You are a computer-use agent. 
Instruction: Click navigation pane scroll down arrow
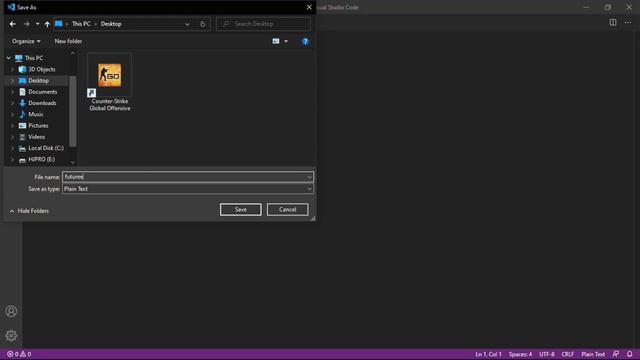tap(73, 162)
